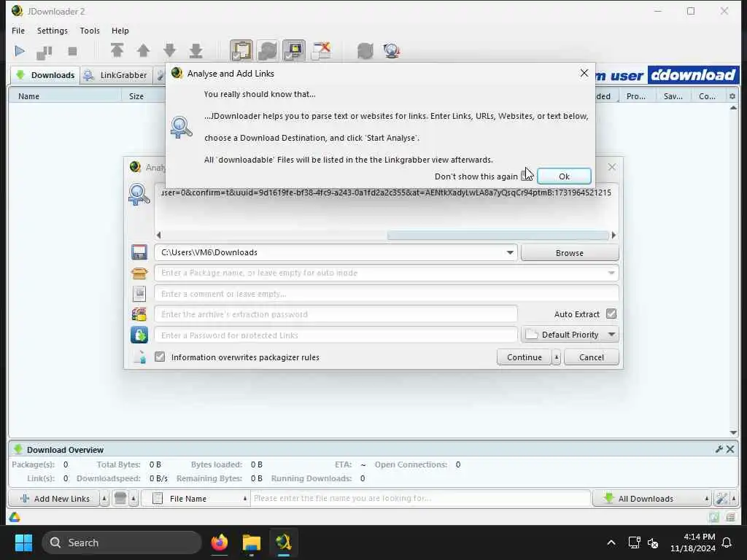This screenshot has width=747, height=560.
Task: Open Firefox from the taskbar
Action: pos(219,542)
